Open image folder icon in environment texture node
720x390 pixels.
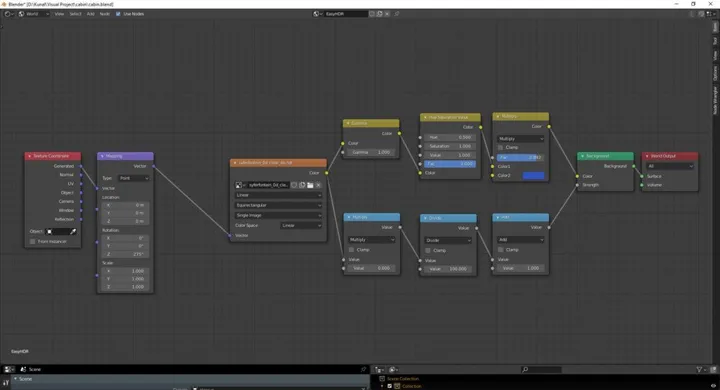(x=310, y=185)
